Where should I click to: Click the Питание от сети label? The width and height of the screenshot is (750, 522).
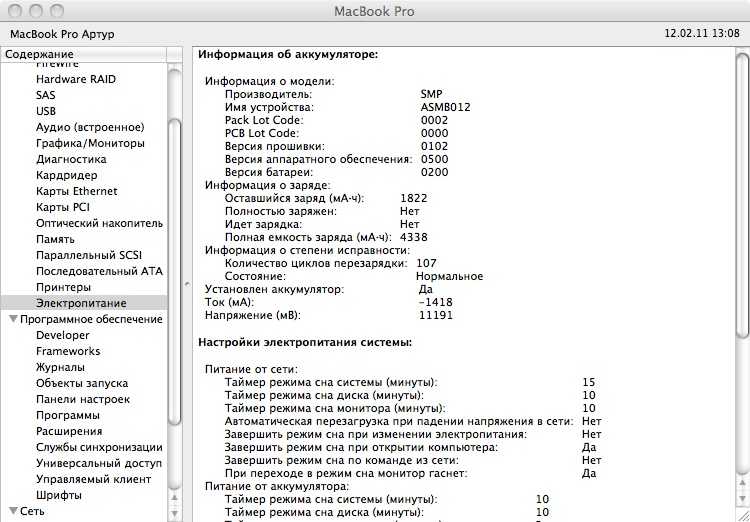coord(252,369)
